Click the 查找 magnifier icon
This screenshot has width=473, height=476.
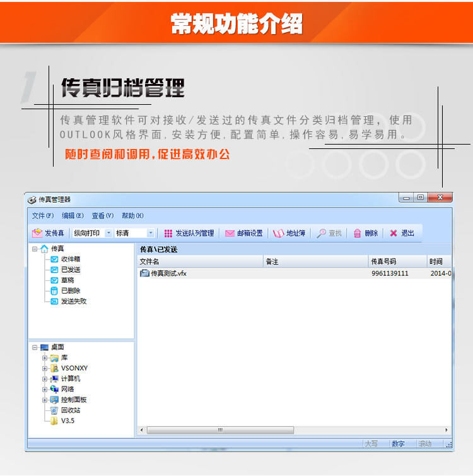[322, 233]
